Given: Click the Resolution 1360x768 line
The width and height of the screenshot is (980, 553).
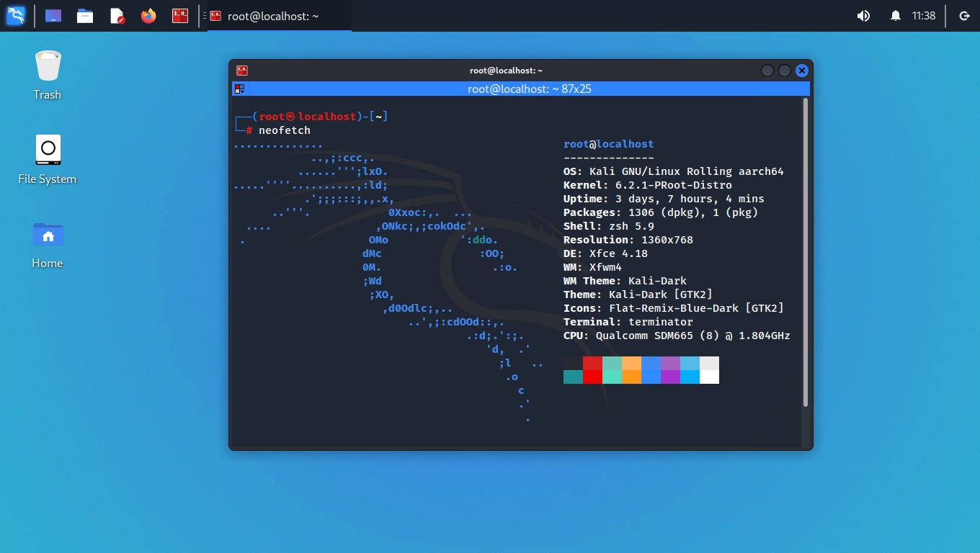Looking at the screenshot, I should click(x=628, y=240).
